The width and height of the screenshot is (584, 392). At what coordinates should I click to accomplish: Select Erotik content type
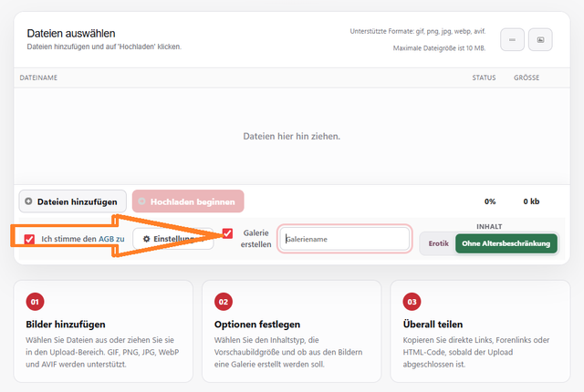pos(438,243)
